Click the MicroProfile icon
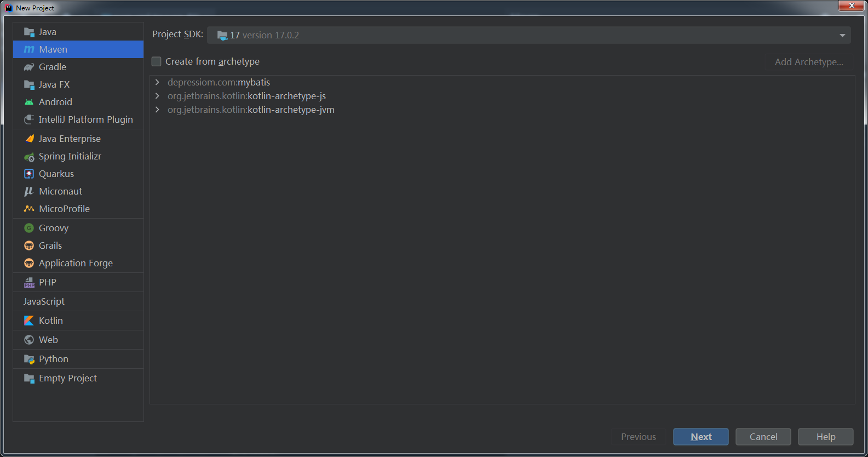The image size is (868, 457). [x=29, y=209]
